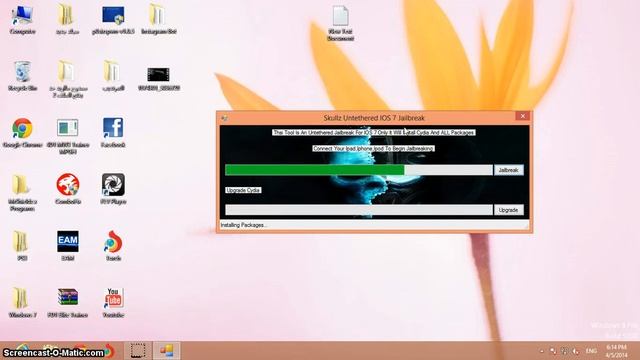Select the Instagram Bot folder on desktop
Viewport: 640px width, 360px height.
(x=158, y=20)
